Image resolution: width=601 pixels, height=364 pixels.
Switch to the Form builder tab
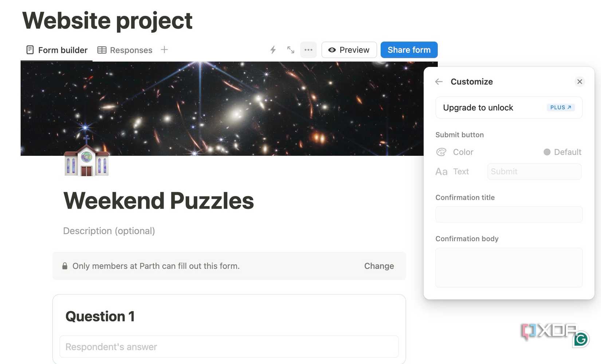[57, 50]
